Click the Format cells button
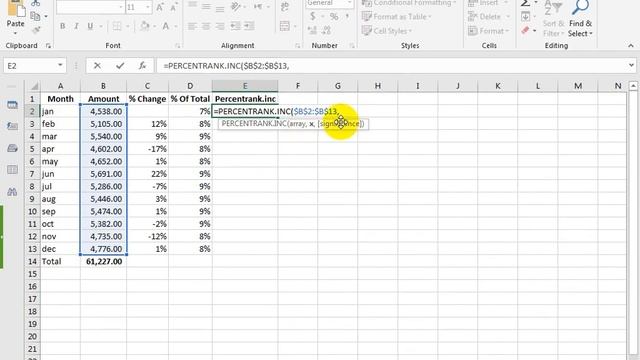Viewport: 640px width, 360px height. [x=489, y=31]
